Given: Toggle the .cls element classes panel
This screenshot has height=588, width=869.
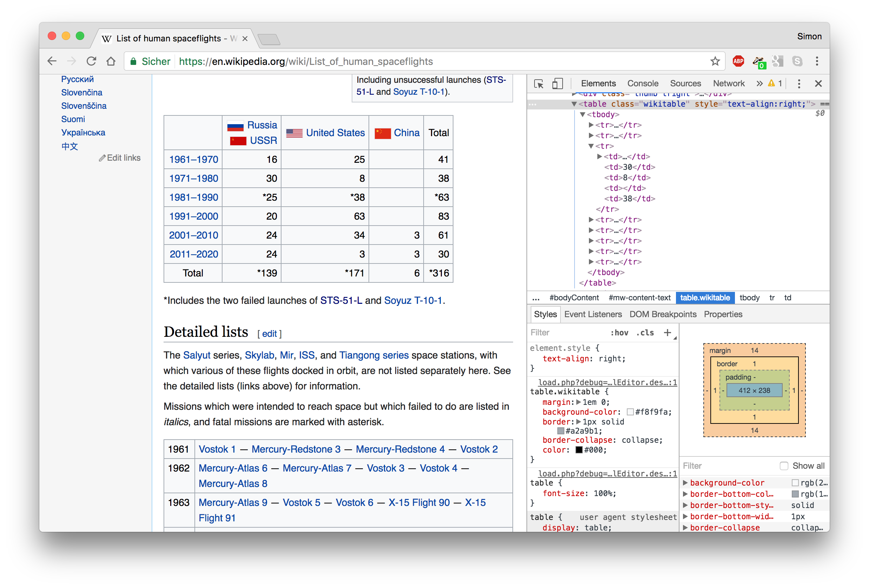Looking at the screenshot, I should pyautogui.click(x=645, y=333).
